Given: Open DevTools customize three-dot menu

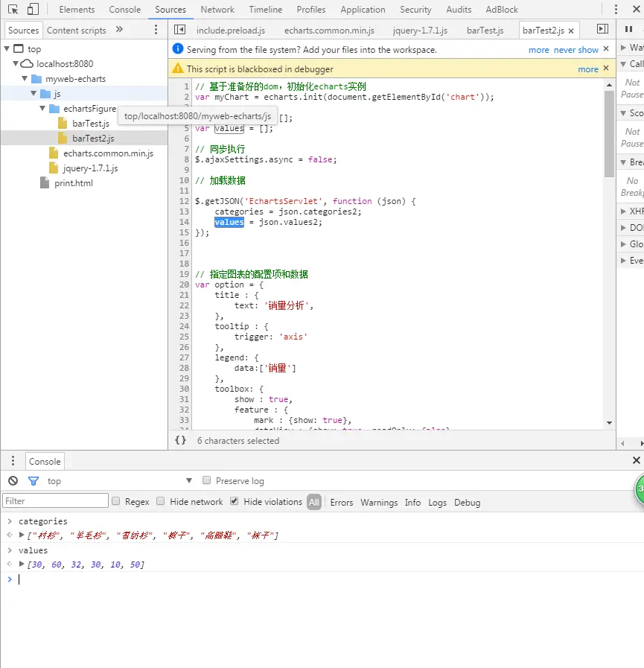Looking at the screenshot, I should point(616,10).
